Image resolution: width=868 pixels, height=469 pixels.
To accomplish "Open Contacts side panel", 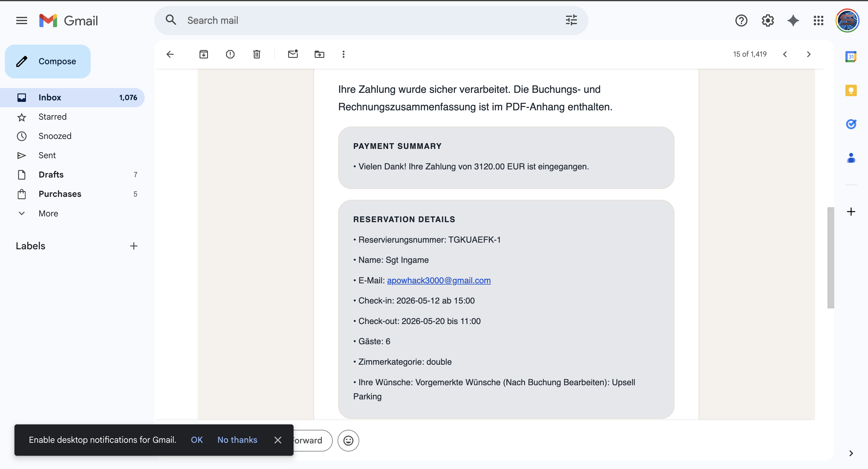I will [851, 158].
